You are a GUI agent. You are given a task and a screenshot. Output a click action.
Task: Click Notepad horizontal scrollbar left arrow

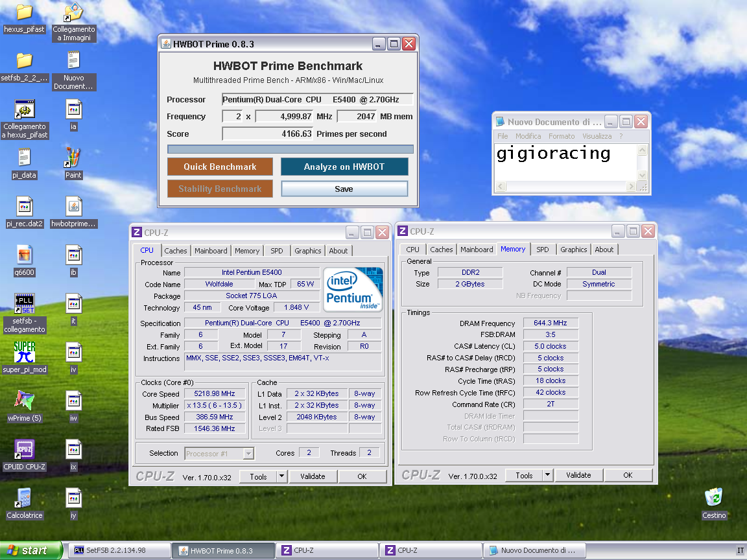tap(500, 186)
